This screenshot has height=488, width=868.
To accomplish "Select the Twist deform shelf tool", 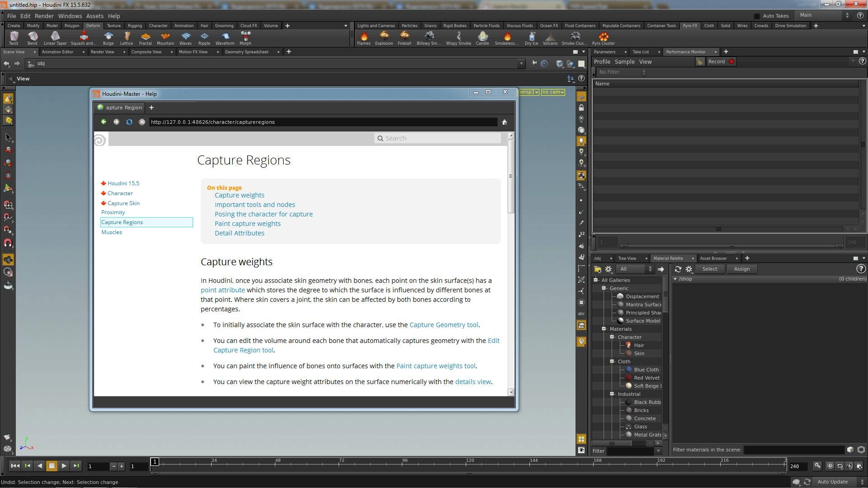I will [14, 38].
